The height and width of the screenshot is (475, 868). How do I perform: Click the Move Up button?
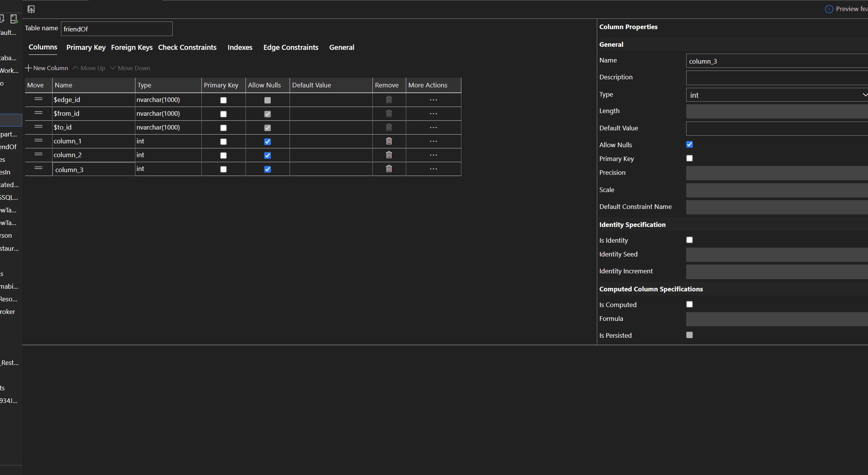pos(89,68)
